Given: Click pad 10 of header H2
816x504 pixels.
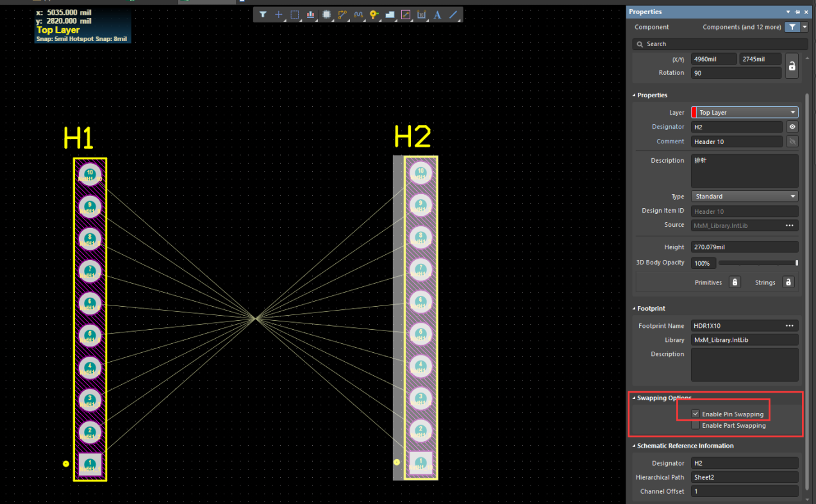Looking at the screenshot, I should tap(420, 172).
